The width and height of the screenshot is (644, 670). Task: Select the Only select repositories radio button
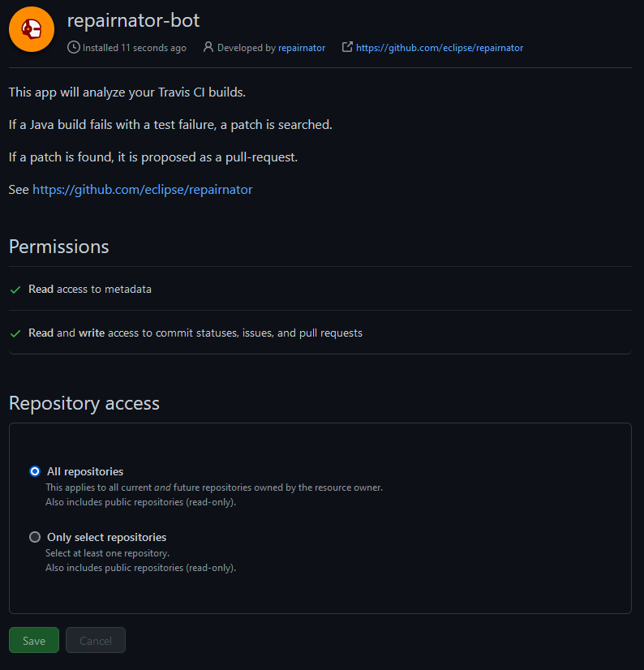pyautogui.click(x=35, y=537)
